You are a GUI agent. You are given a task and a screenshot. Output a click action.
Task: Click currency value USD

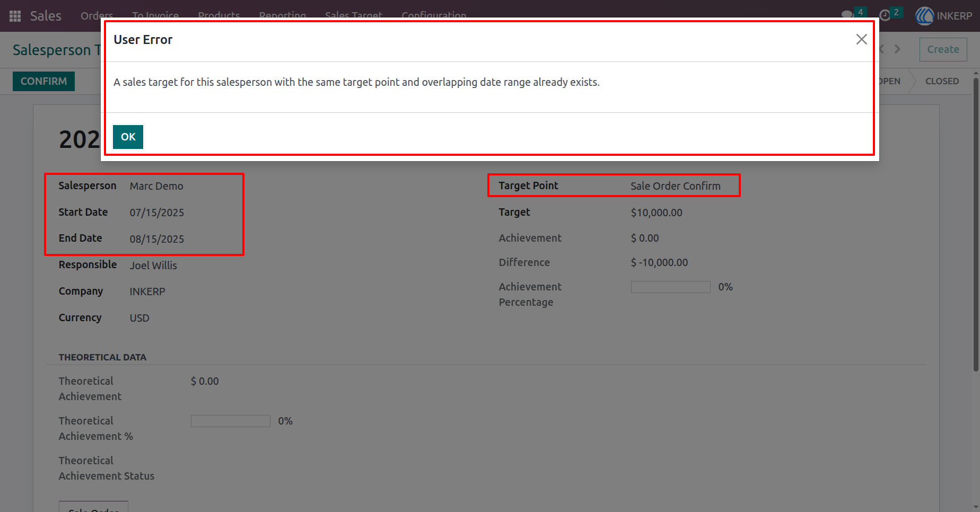[x=139, y=318]
